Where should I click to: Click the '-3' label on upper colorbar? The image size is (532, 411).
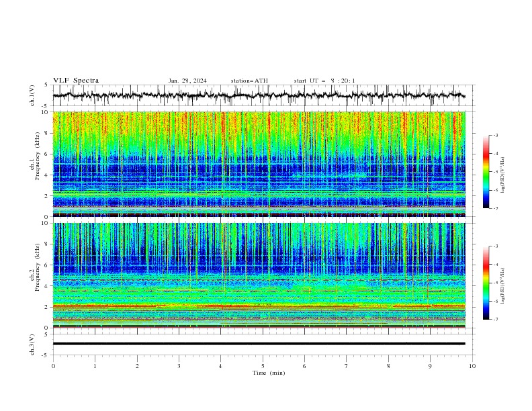[x=495, y=135]
